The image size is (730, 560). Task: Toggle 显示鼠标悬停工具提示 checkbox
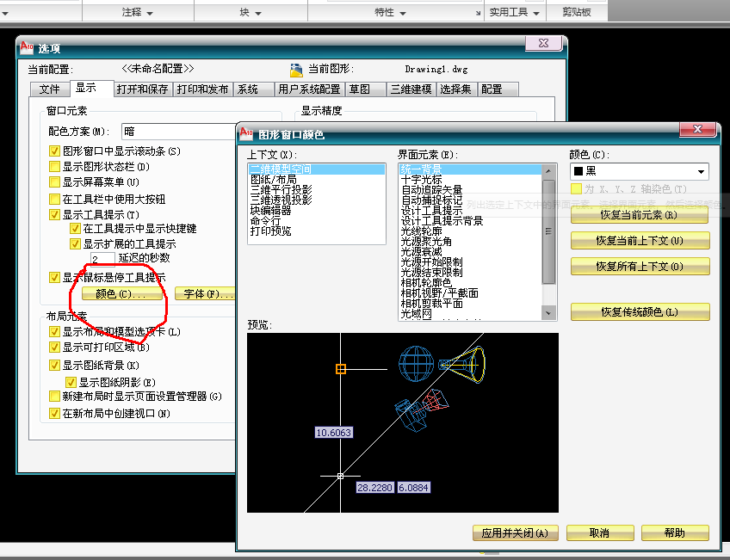(54, 278)
